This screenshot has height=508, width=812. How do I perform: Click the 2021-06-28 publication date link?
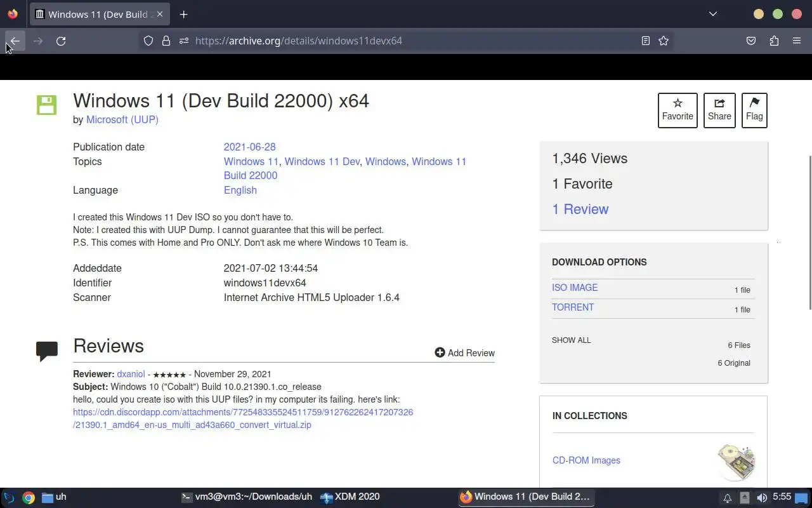pos(249,147)
